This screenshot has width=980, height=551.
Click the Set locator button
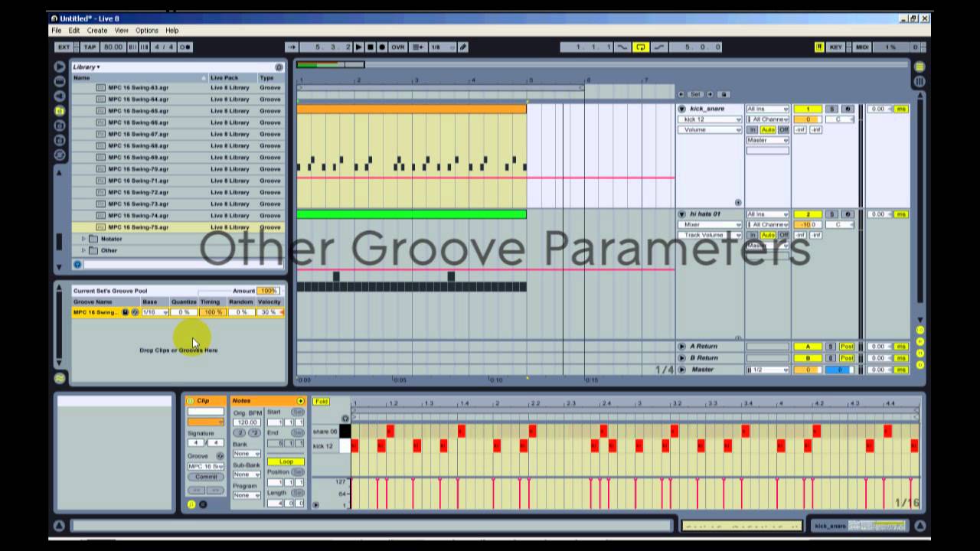(697, 94)
